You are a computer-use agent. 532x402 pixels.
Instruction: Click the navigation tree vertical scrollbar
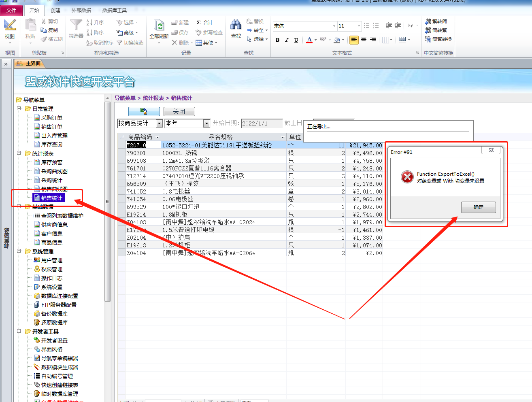pos(107,201)
